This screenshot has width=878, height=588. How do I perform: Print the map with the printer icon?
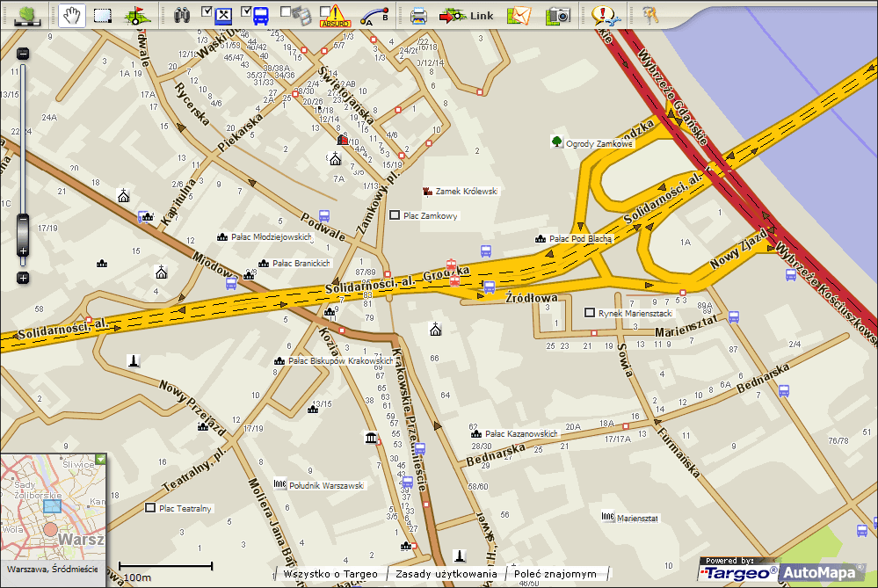pos(419,15)
